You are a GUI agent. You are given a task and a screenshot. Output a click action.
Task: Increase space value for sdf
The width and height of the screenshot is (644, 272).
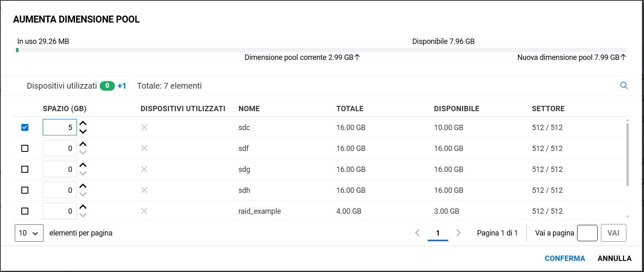tap(83, 144)
